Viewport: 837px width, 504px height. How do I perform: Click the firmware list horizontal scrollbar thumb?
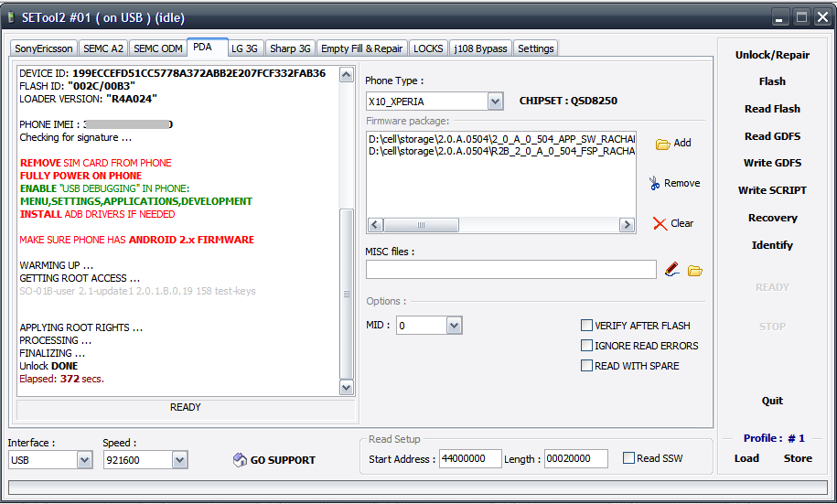click(421, 225)
